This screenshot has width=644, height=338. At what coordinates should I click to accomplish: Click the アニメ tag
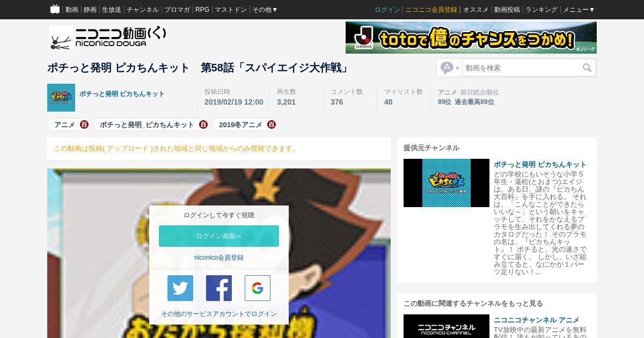(x=64, y=124)
